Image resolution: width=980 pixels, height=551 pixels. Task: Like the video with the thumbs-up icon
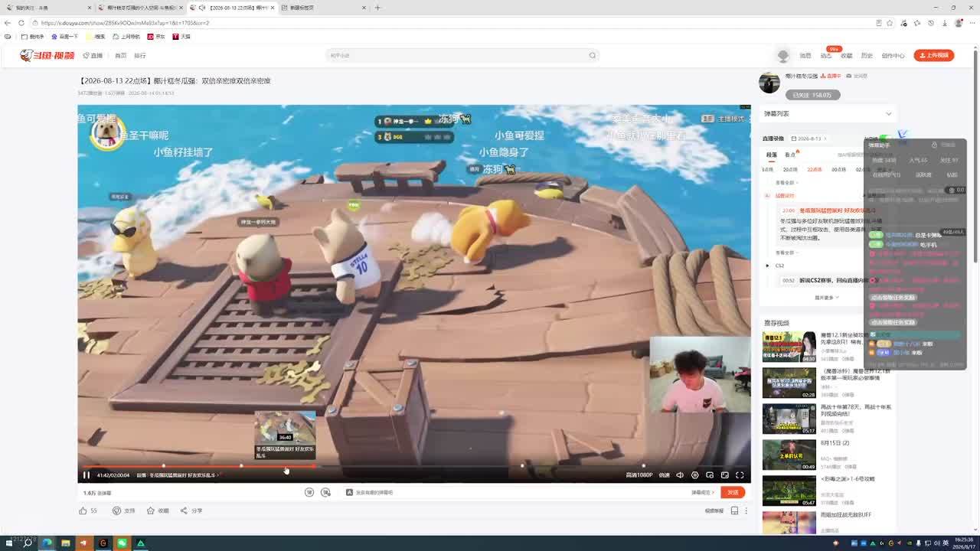(x=83, y=510)
